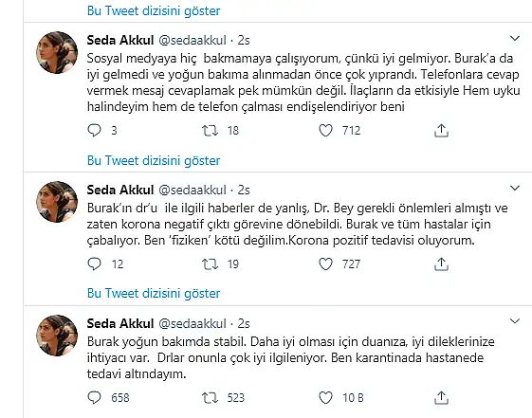Reply to the tweet with 12 replies
Image resolution: width=532 pixels, height=418 pixels.
94,264
